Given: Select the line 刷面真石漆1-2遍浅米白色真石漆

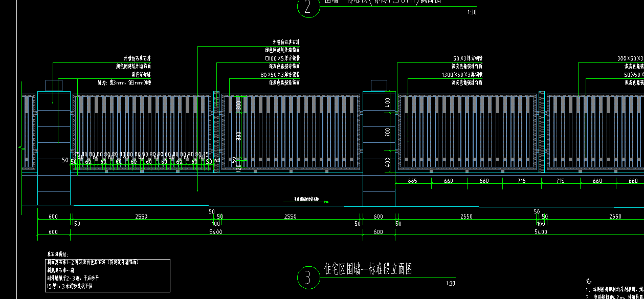Looking at the screenshot, I should (92, 262).
